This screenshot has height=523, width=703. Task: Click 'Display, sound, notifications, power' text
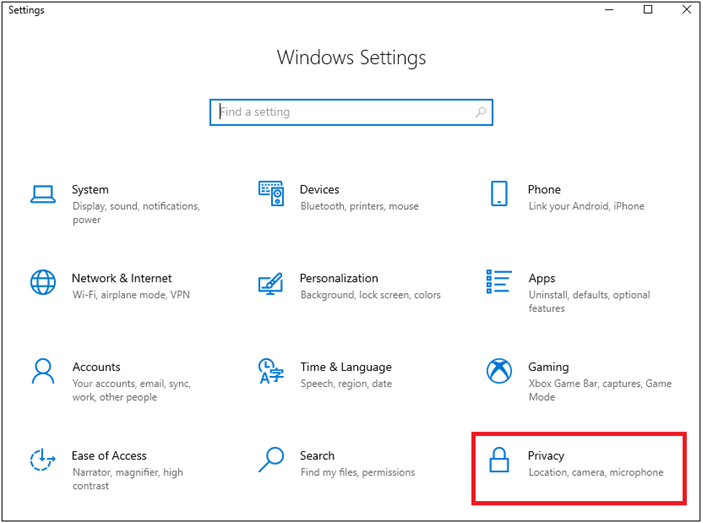point(136,213)
